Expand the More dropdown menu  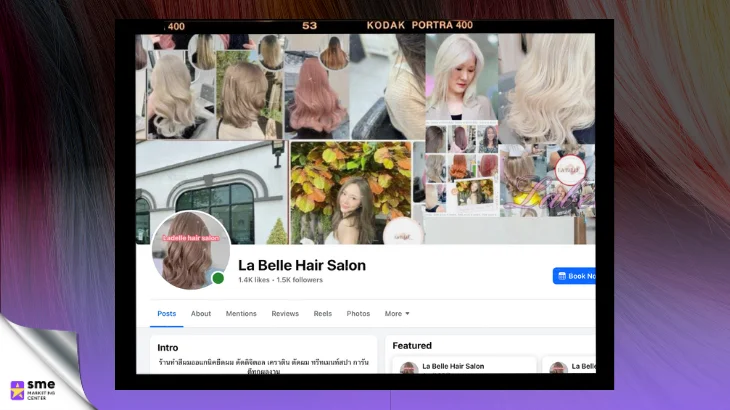coord(397,314)
